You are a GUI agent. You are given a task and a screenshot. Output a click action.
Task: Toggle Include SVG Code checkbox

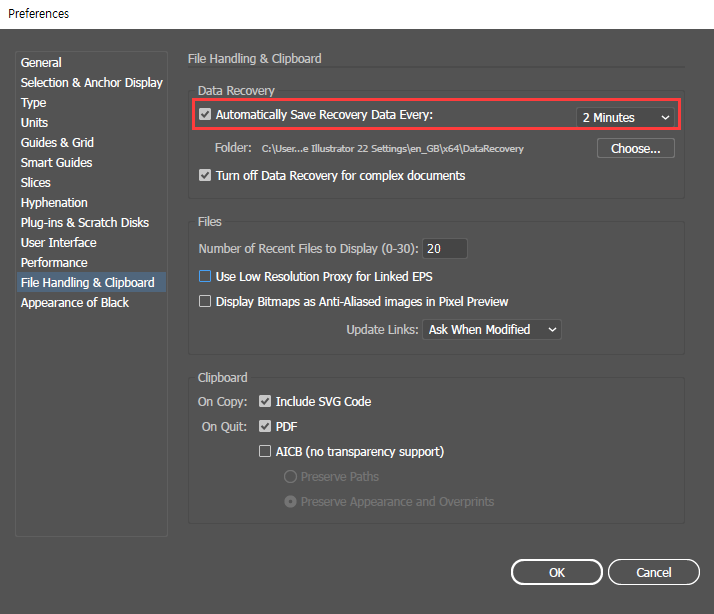(265, 401)
